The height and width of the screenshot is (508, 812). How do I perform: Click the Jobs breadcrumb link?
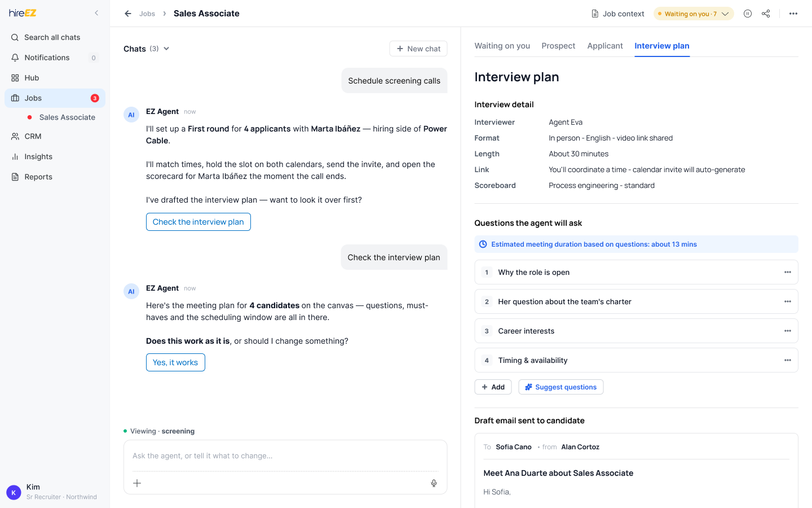[147, 14]
